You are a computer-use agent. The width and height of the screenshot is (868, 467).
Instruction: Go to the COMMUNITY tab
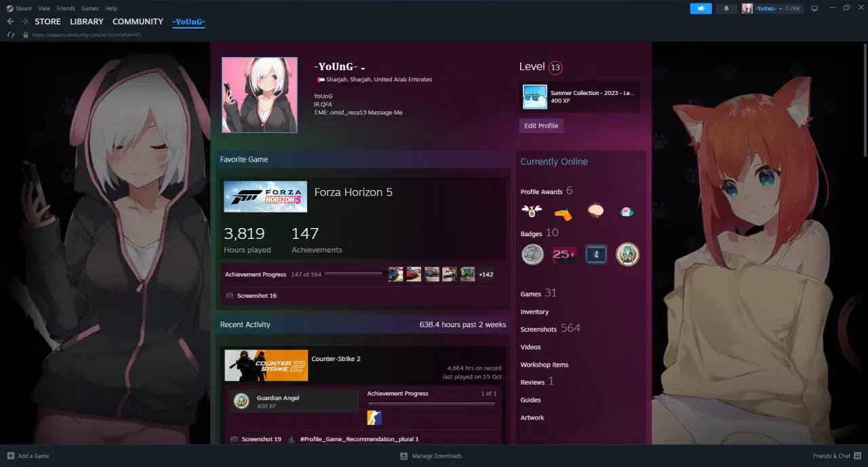pos(138,22)
